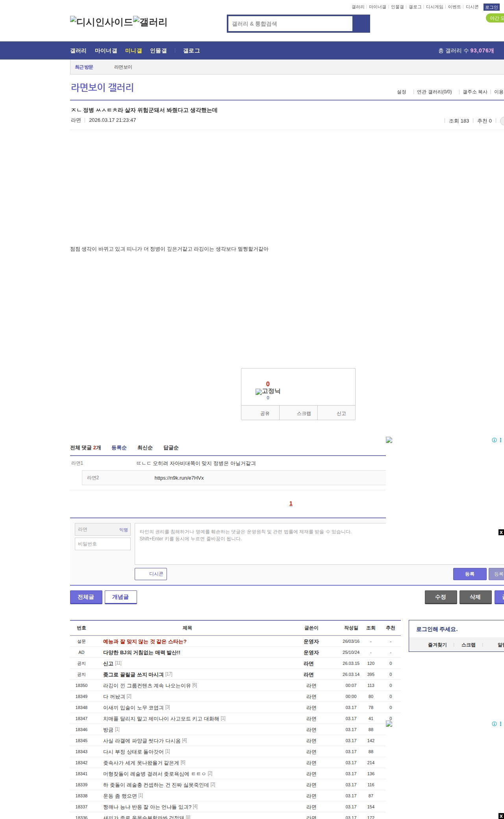Open post 18350 라깅이 낀 그룹컨텐츠

point(147,685)
